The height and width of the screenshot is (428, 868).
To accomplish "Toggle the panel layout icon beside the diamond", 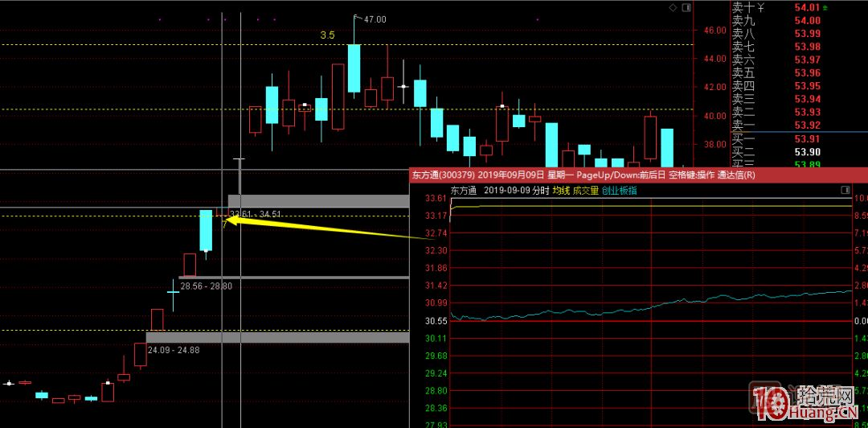I will click(686, 7).
